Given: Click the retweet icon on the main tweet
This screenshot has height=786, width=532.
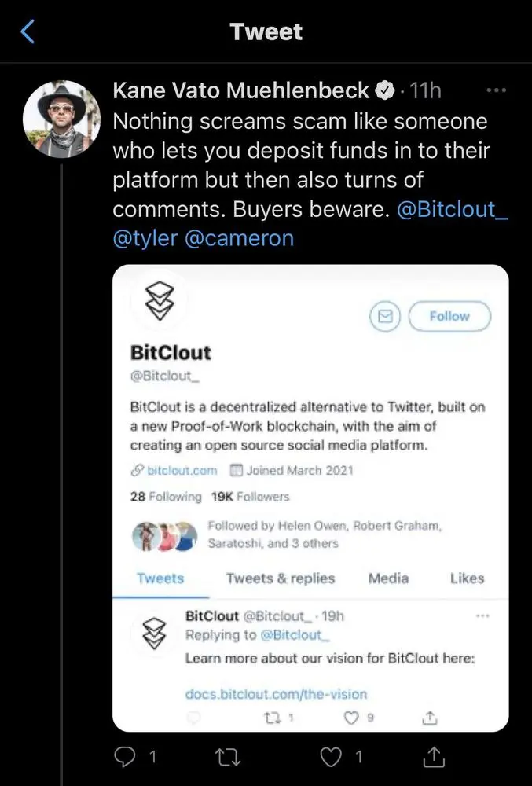Looking at the screenshot, I should tap(227, 756).
